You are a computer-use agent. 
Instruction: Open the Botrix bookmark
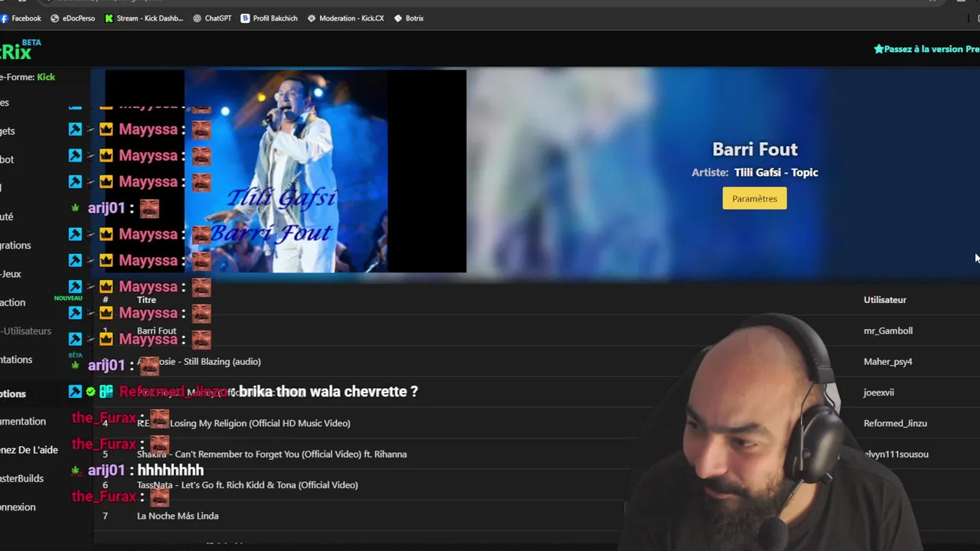click(409, 18)
